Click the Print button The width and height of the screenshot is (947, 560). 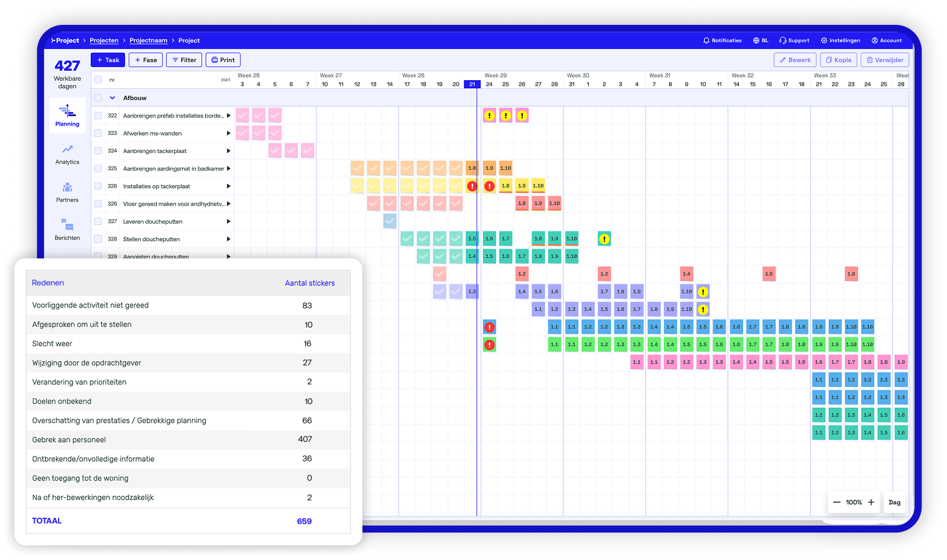pyautogui.click(x=223, y=60)
